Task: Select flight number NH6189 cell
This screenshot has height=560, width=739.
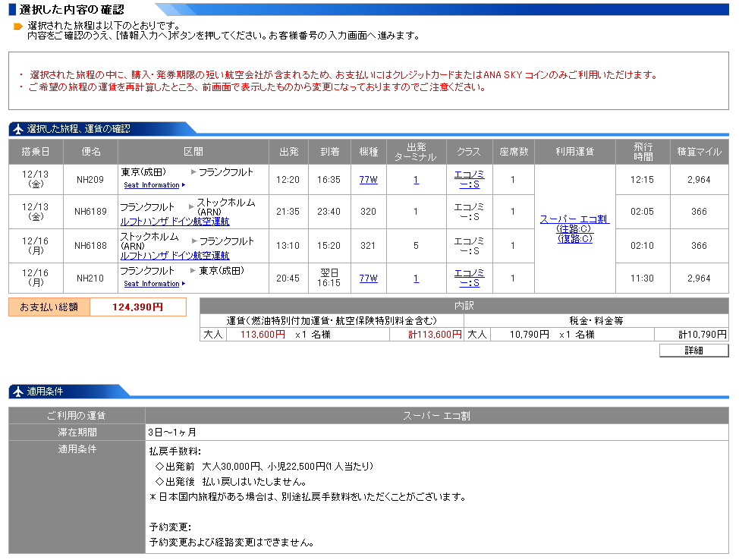Action: point(90,212)
